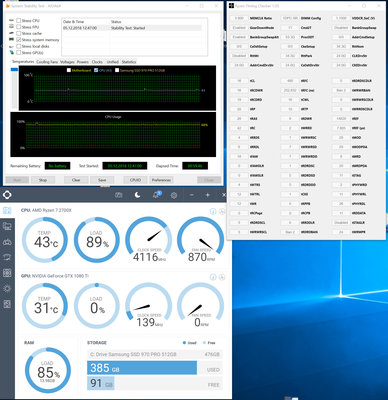This screenshot has height=400, width=388.
Task: Open CAM settings gear icon
Action: coord(174,195)
